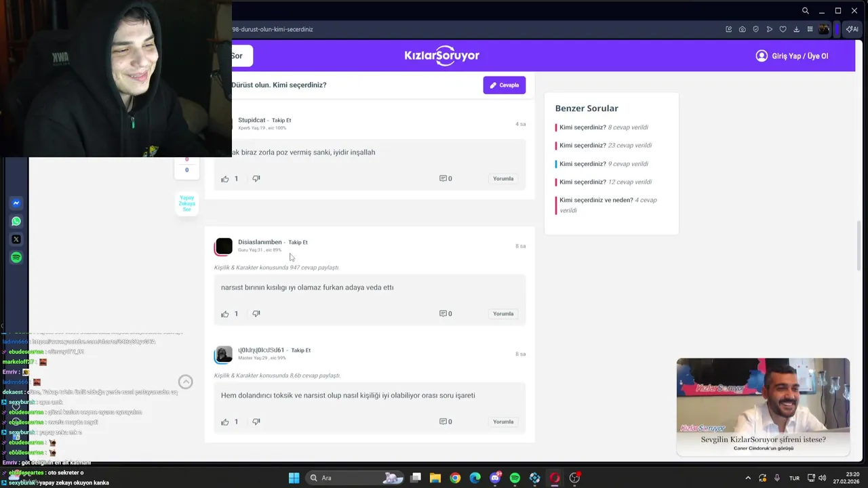Open similar question with 12 cevap verildi
868x488 pixels.
click(606, 182)
